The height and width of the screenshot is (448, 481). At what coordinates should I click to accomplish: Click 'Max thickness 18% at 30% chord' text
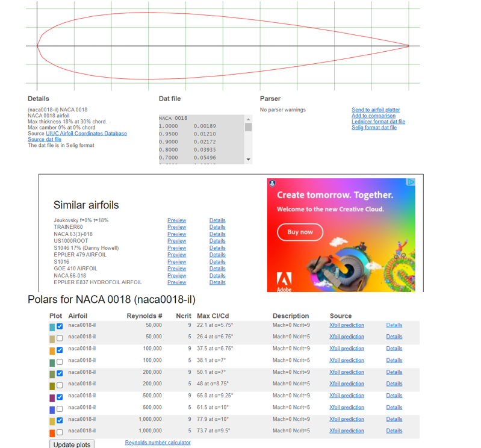pos(67,122)
